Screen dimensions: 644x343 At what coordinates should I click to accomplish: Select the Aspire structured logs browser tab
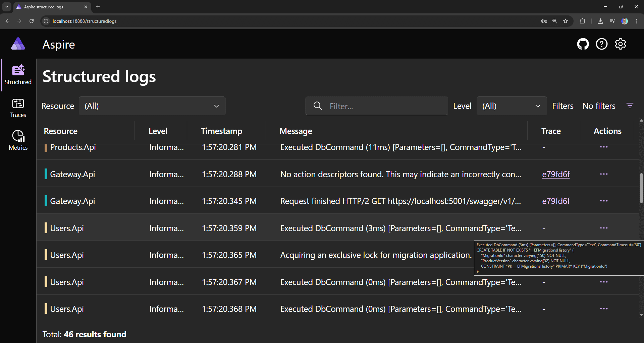47,7
